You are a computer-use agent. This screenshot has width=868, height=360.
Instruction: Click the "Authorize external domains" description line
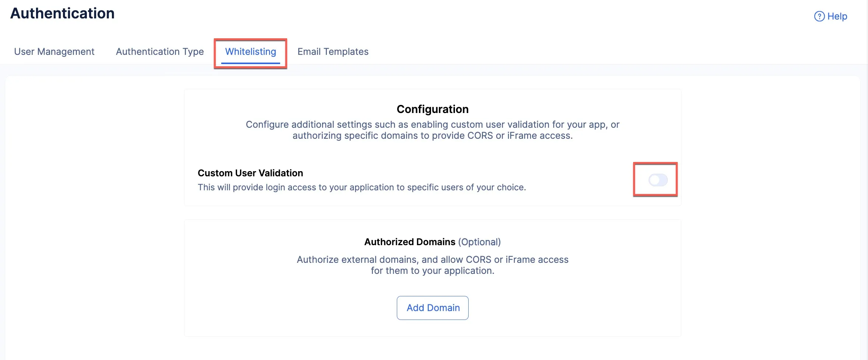pyautogui.click(x=433, y=260)
